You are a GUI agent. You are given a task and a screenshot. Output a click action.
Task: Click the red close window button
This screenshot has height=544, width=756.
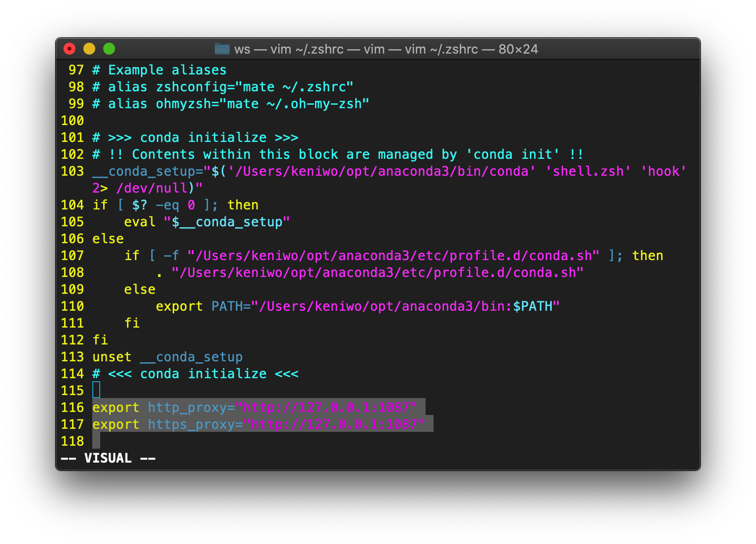click(69, 49)
